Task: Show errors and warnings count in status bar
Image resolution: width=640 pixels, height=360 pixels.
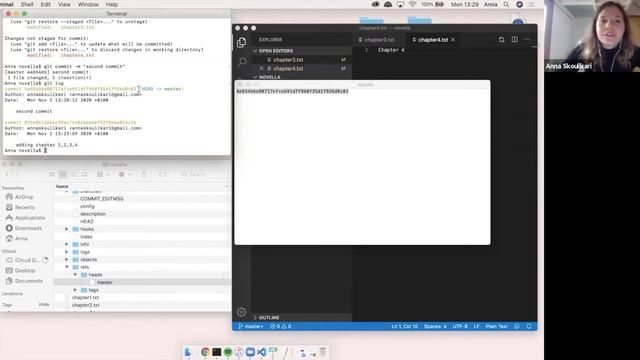Action: [280, 326]
